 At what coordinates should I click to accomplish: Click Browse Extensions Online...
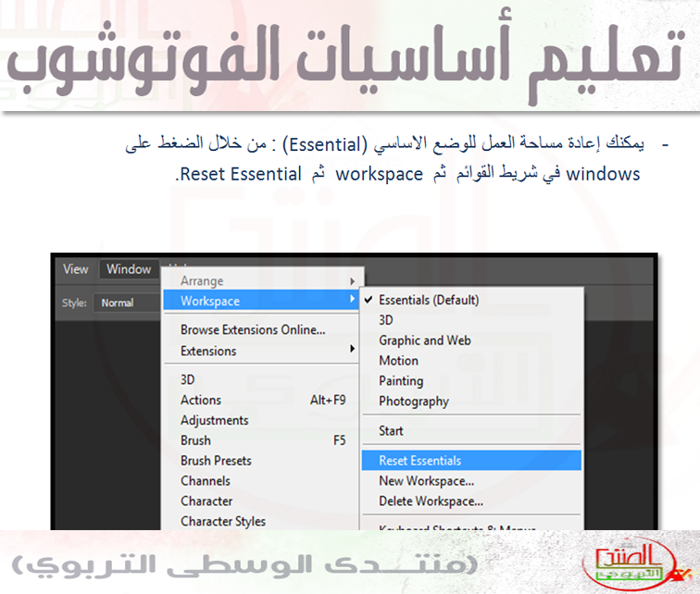point(261,329)
